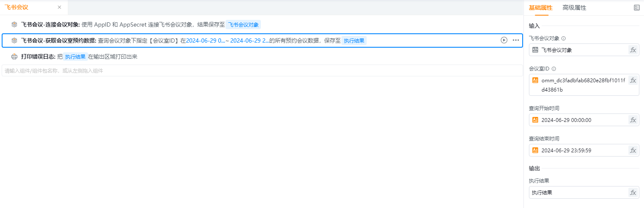
Task: Run the 获取会议室预约数据 step with play icon
Action: coord(504,41)
